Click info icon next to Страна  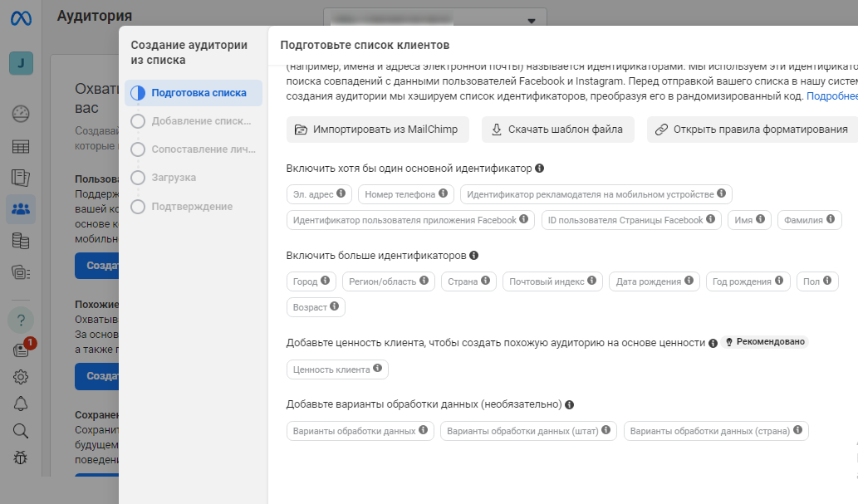(485, 280)
